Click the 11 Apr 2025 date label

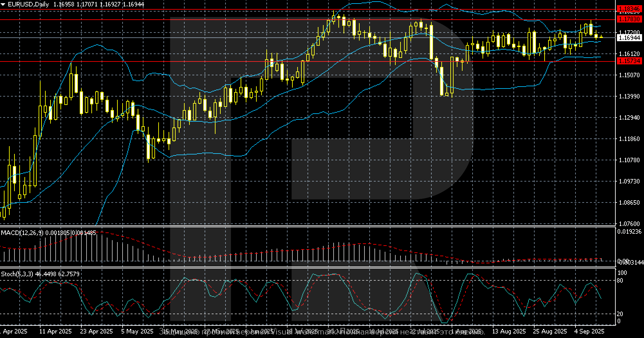55,331
